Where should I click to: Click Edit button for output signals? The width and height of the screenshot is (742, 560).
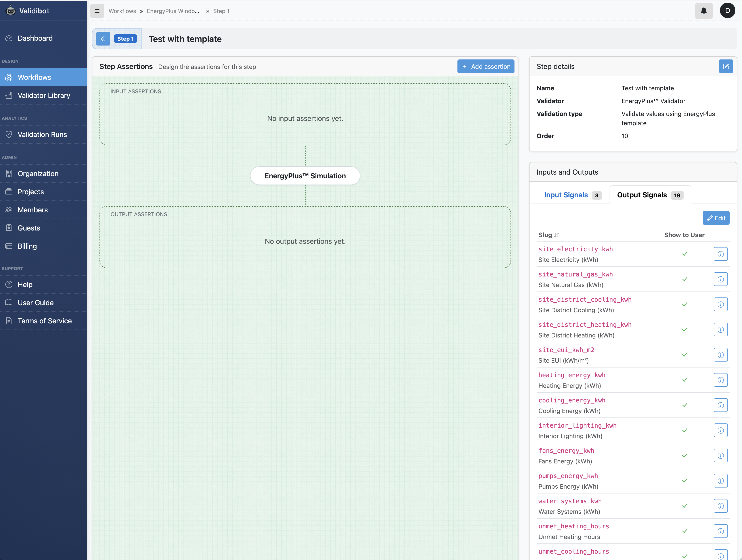point(715,218)
